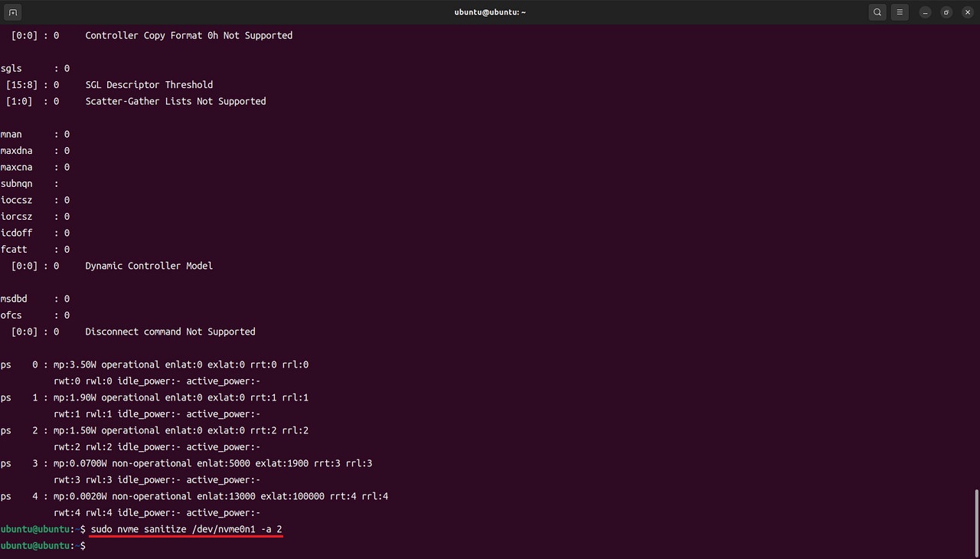The image size is (980, 559).
Task: Click the 'rwt:0 rwl:0' line
Action: (157, 381)
